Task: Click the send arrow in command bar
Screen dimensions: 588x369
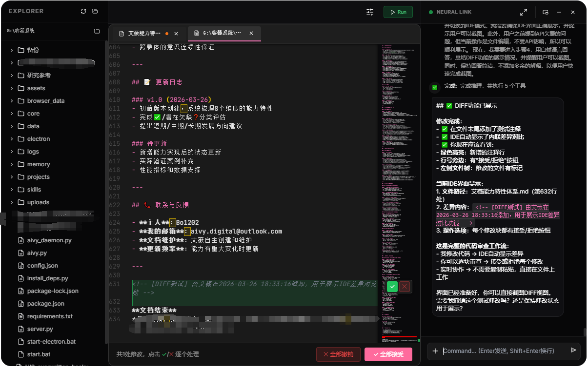Action: click(x=573, y=350)
